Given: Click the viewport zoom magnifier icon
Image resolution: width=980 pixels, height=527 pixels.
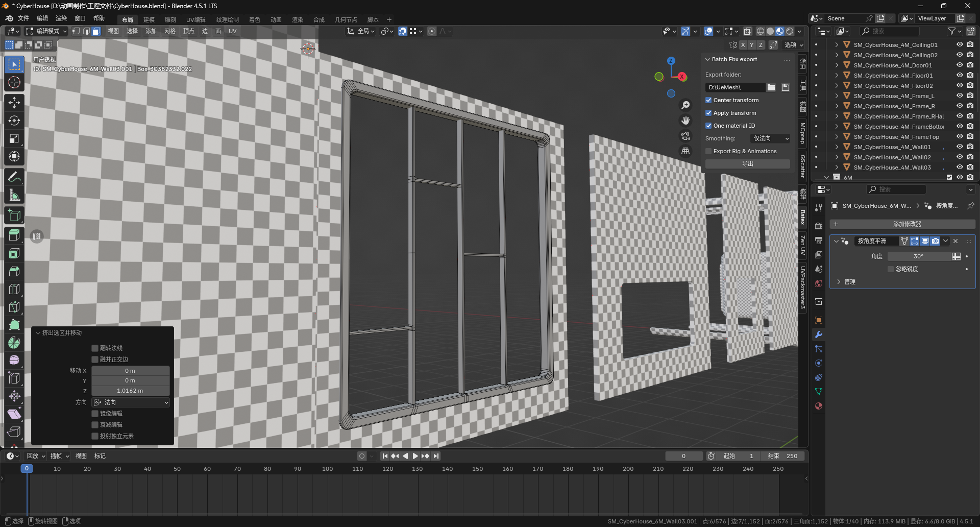Looking at the screenshot, I should (x=685, y=105).
